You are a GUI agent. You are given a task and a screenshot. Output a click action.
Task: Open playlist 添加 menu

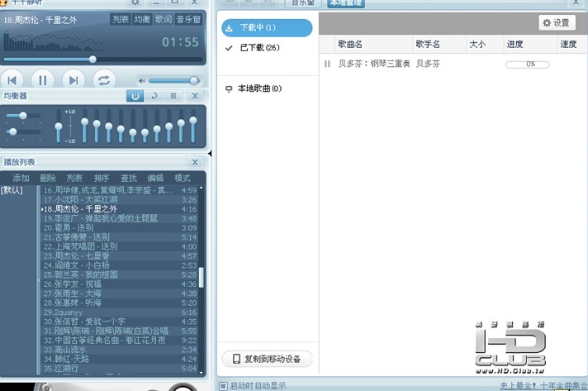[21, 179]
